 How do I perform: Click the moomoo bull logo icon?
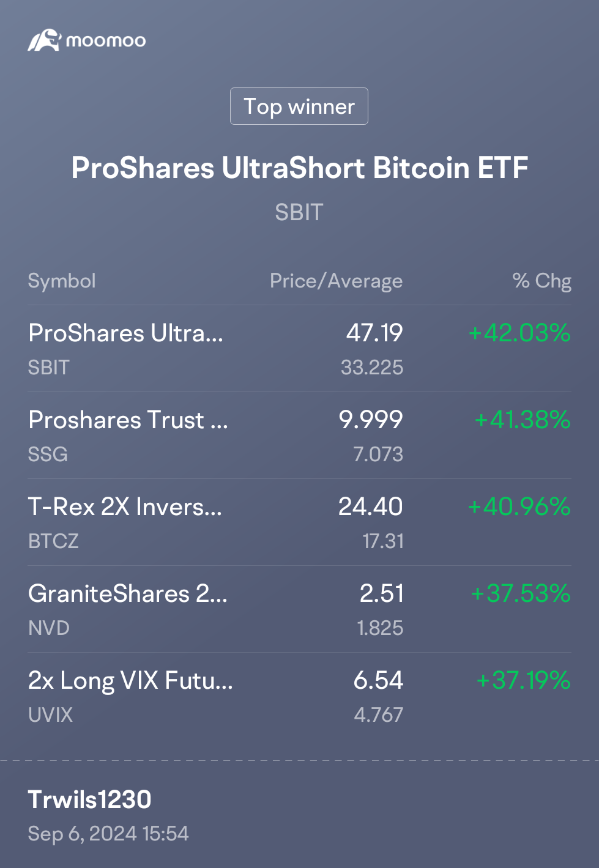pos(44,40)
